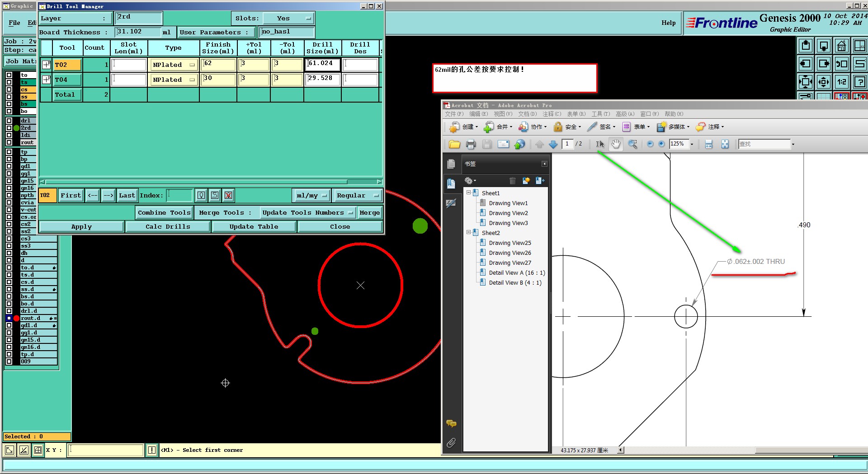Open the Type dropdown for tool T04
This screenshot has width=868, height=474.
click(174, 80)
